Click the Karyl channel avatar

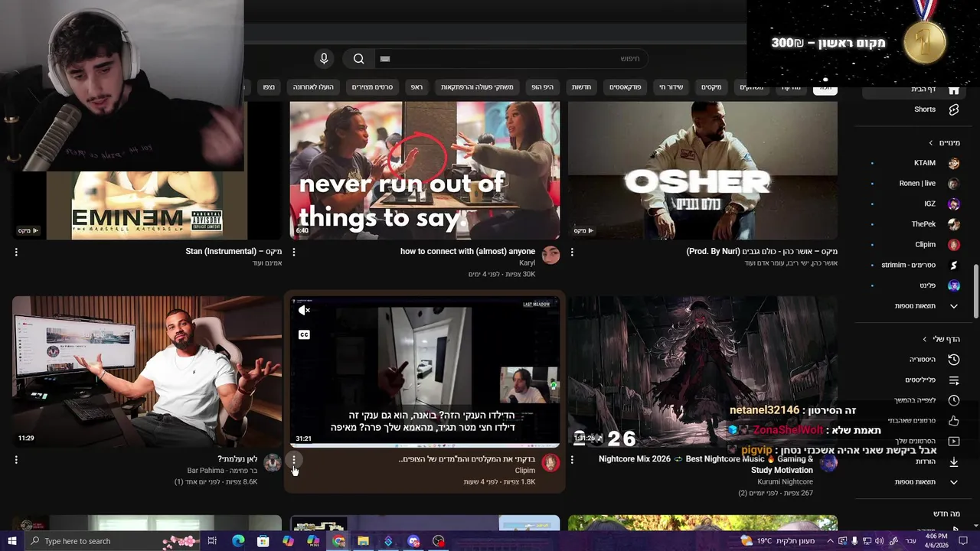pyautogui.click(x=550, y=255)
